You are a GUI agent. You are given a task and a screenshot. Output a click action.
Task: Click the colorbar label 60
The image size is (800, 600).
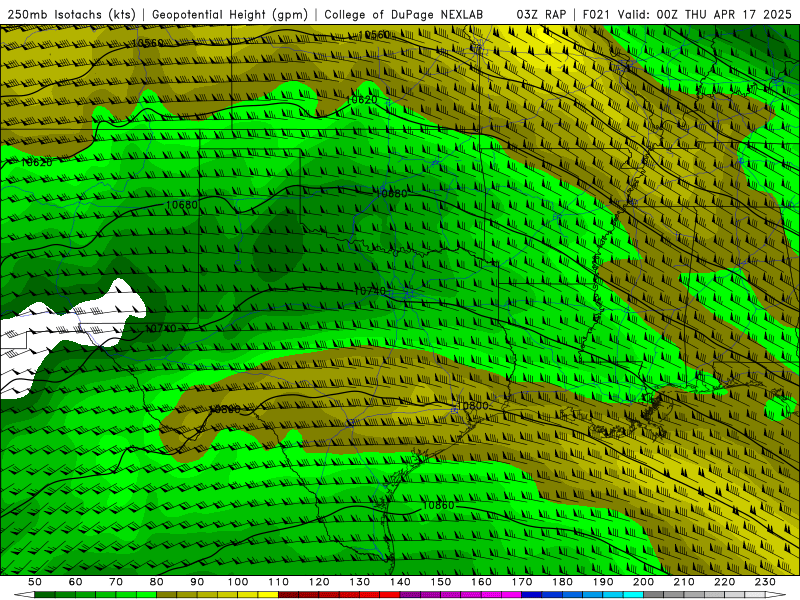click(x=75, y=582)
